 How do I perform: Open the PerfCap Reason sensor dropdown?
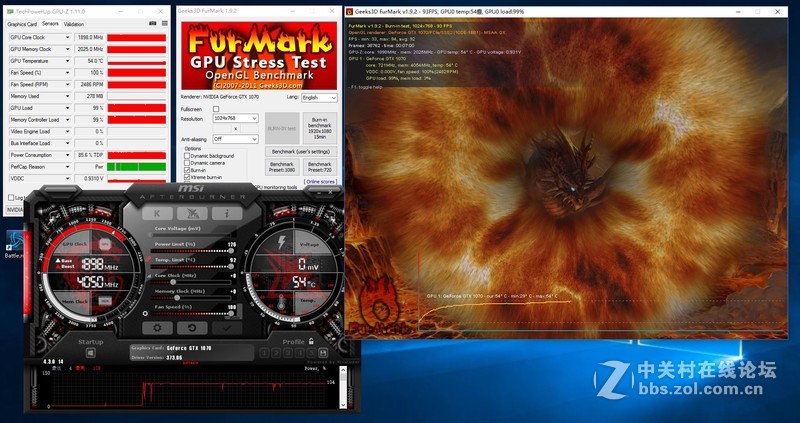[x=67, y=167]
